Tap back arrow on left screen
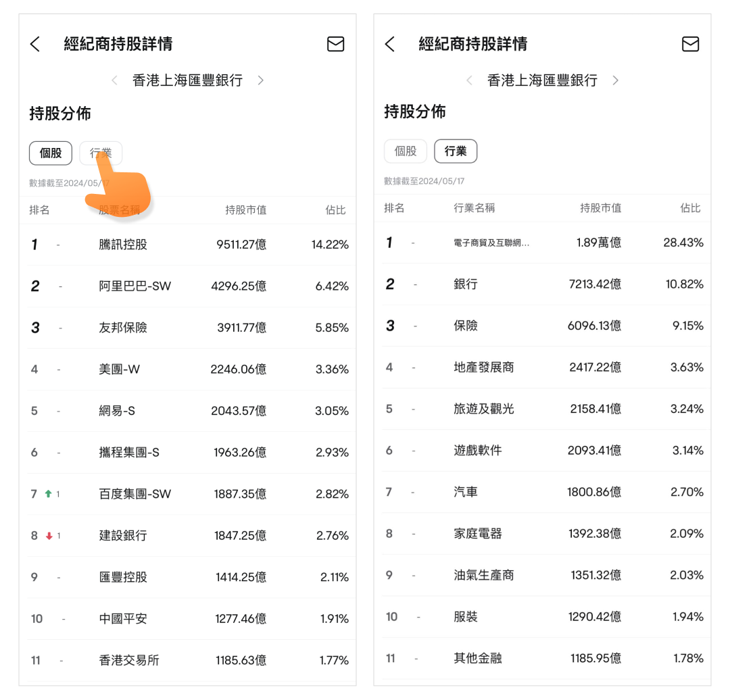 [x=35, y=45]
